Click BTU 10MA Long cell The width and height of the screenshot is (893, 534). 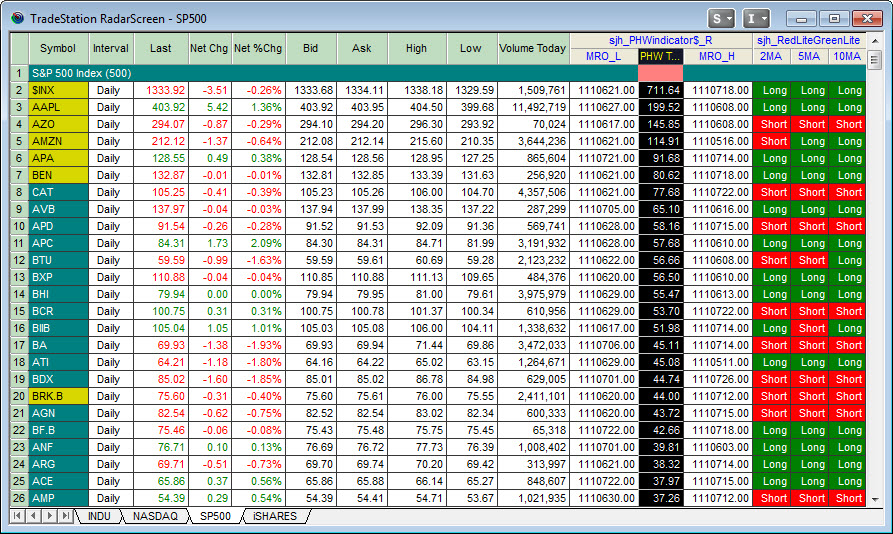point(847,260)
